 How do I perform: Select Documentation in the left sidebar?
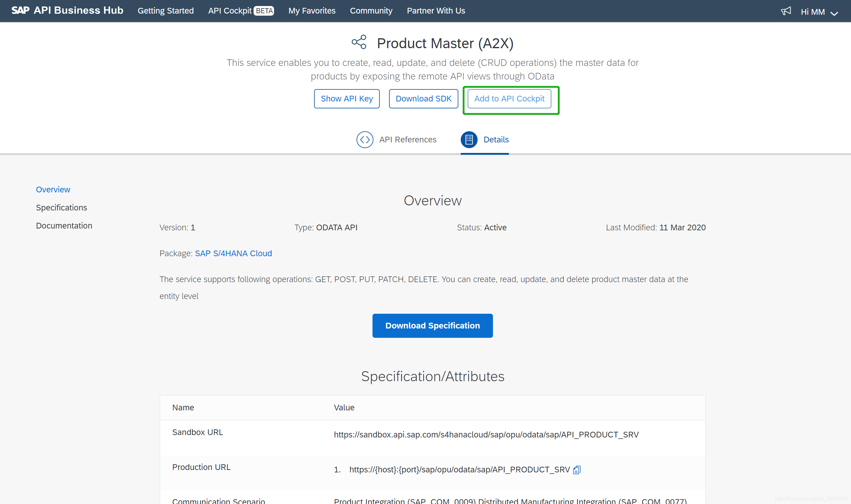coord(64,226)
